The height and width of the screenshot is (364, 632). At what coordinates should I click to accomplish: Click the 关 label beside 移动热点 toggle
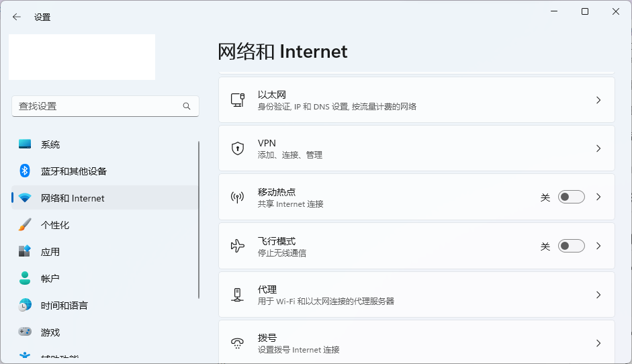545,197
